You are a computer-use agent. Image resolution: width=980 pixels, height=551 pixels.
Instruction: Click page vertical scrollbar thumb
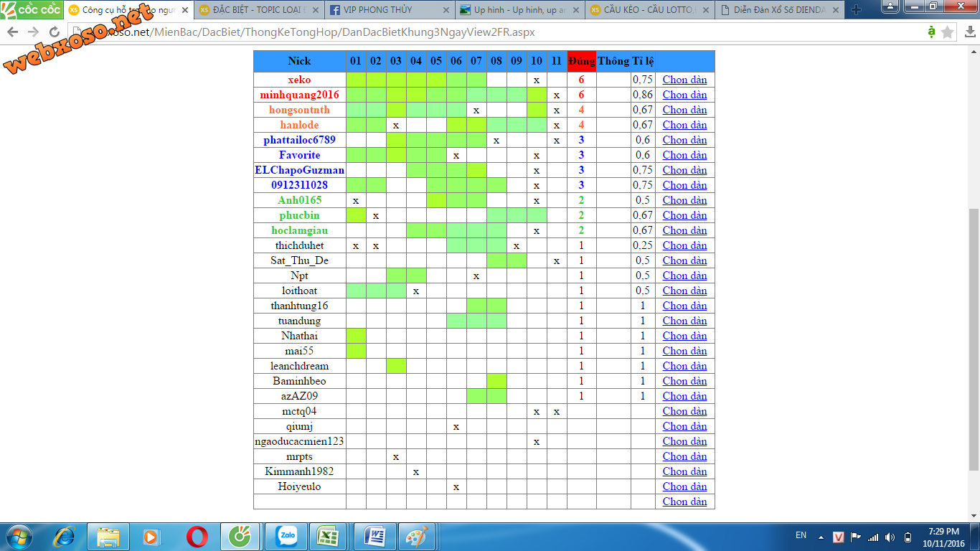pos(974,339)
